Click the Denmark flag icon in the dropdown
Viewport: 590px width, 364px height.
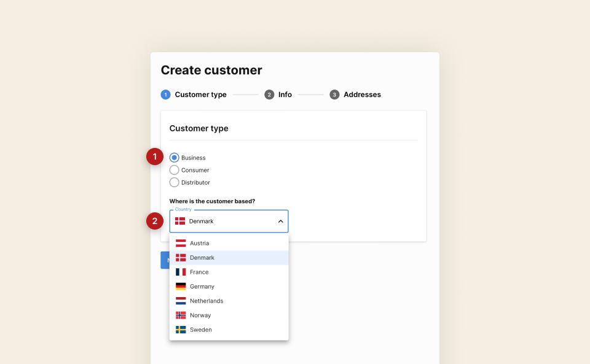tap(181, 257)
